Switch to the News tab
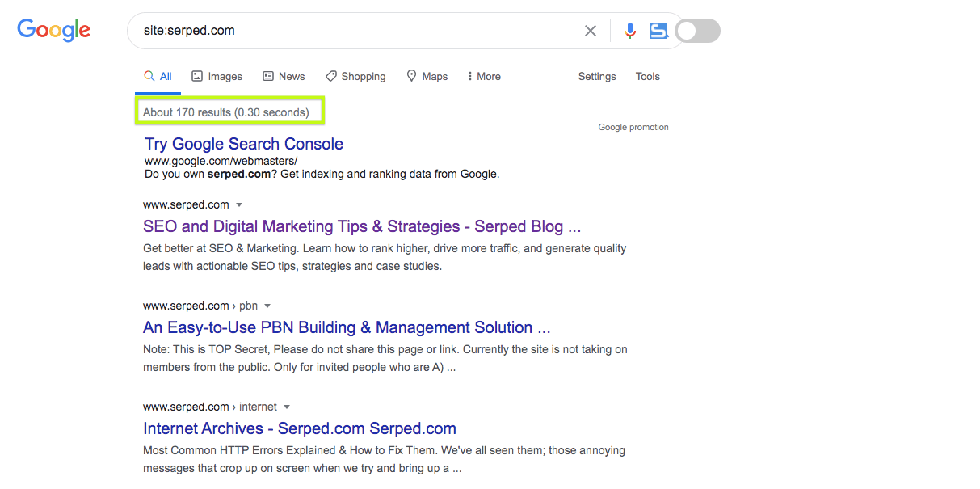This screenshot has height=489, width=980. coord(284,76)
